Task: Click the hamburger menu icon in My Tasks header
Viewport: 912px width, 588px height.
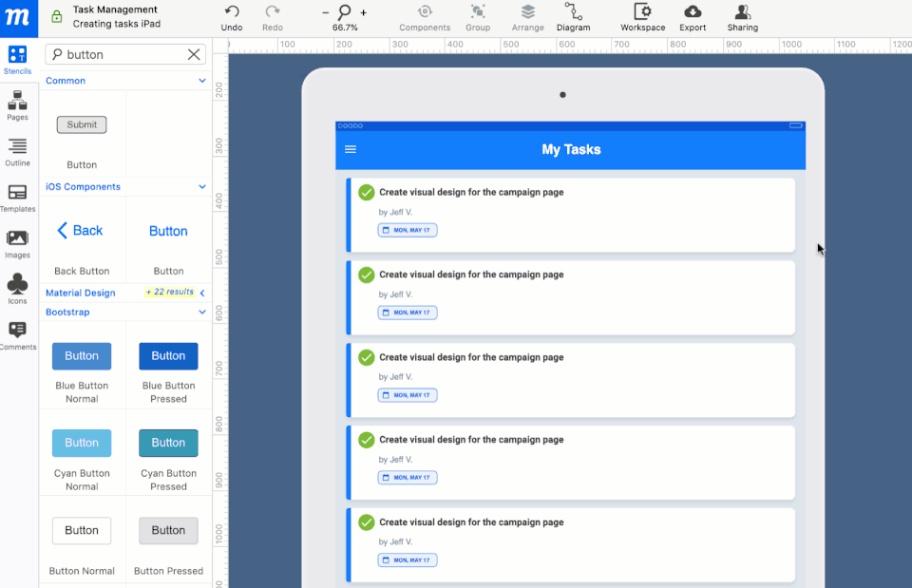Action: pos(351,149)
